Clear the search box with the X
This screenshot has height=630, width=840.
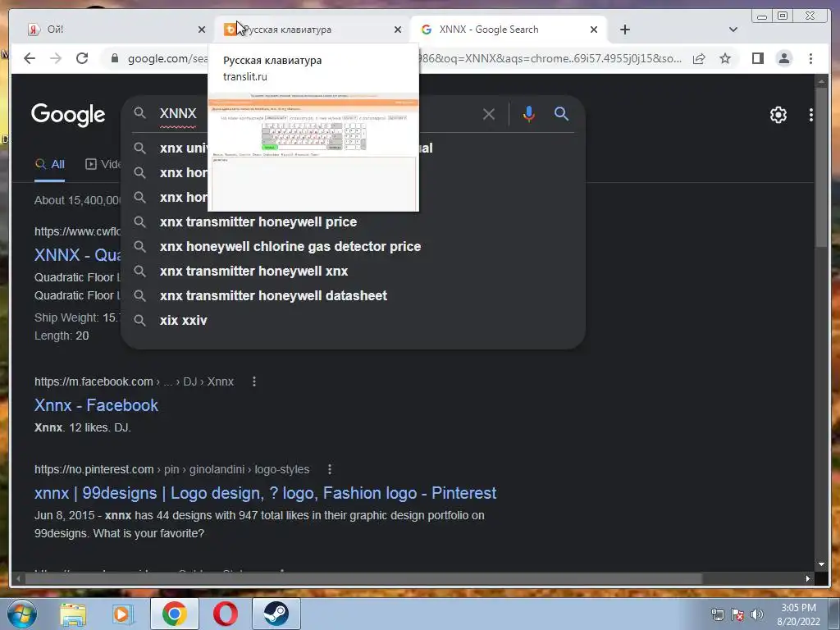[489, 114]
